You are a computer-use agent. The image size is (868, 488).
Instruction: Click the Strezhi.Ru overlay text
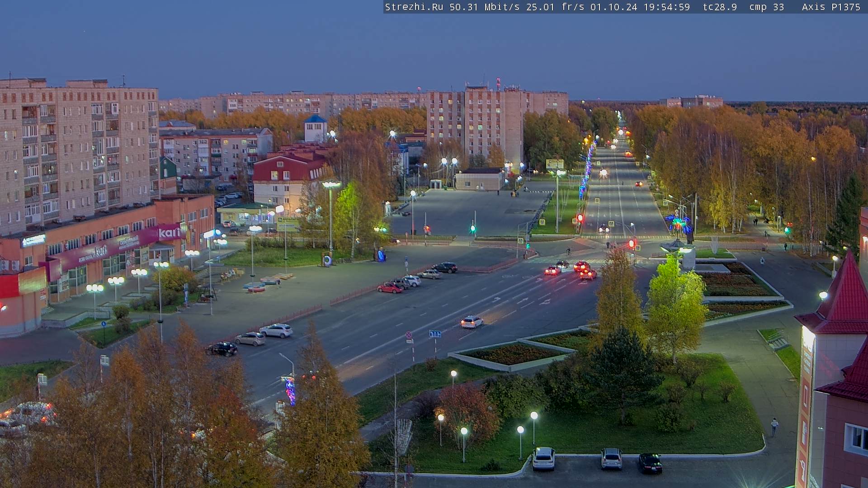(414, 7)
